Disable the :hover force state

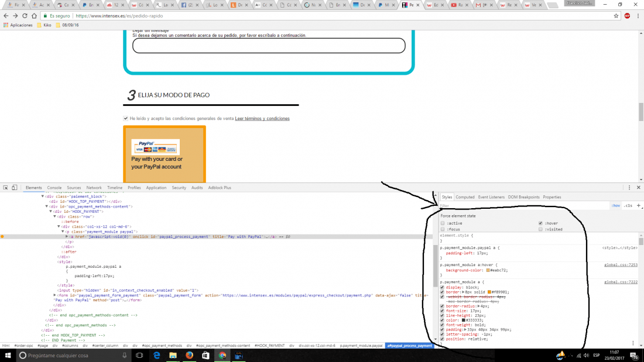pyautogui.click(x=540, y=223)
